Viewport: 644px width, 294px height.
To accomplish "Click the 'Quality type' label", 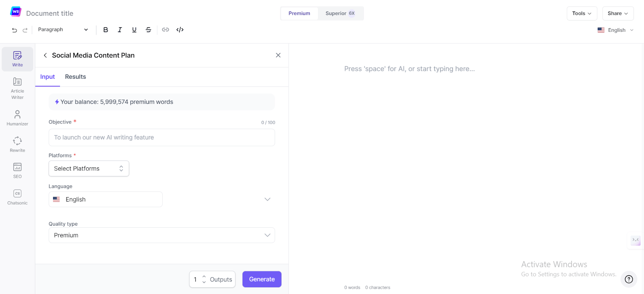I will (63, 224).
